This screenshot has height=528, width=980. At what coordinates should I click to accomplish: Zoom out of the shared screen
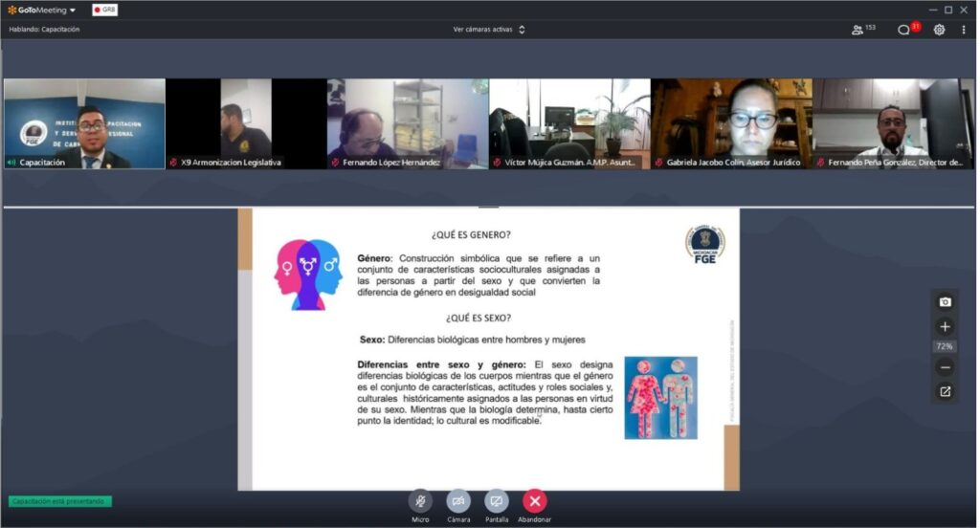tap(945, 367)
